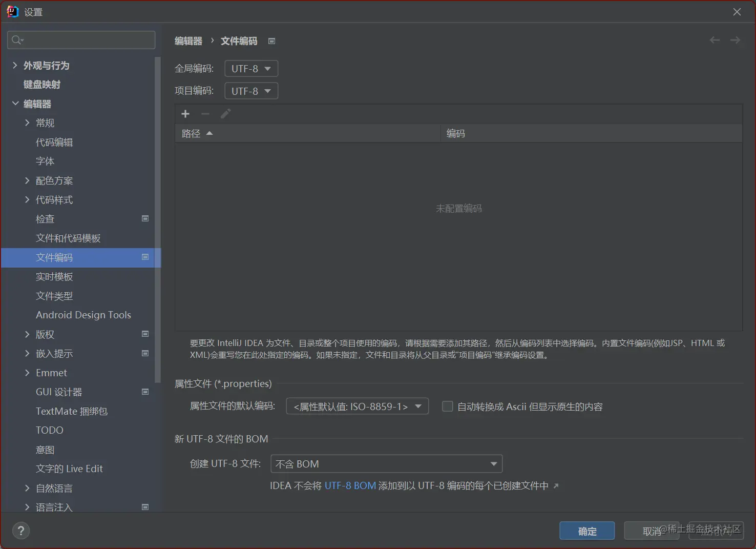Enable the 自动转换成 Ascii checkbox
756x549 pixels.
[447, 406]
